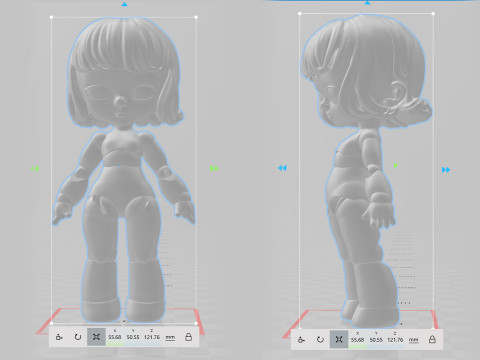Click top-left bounding box corner handle of side view
This screenshot has width=480, height=360.
pos(300,14)
